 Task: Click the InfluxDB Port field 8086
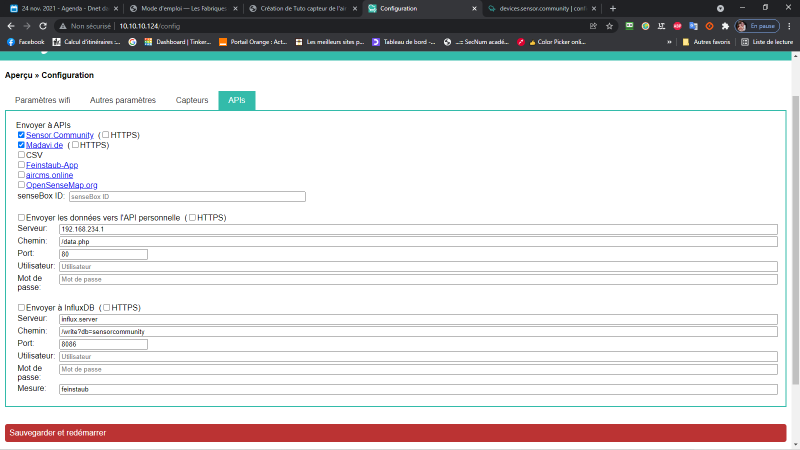tap(104, 344)
